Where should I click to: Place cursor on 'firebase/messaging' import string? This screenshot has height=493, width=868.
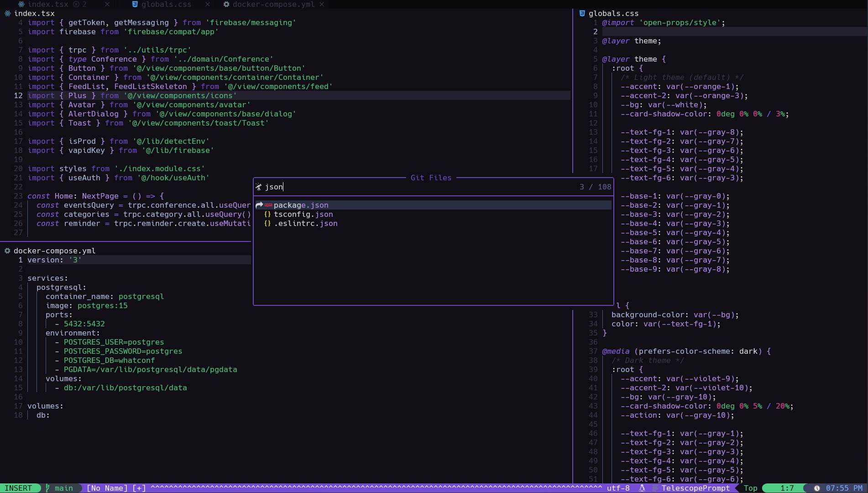251,22
